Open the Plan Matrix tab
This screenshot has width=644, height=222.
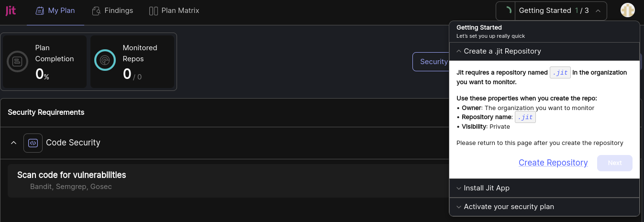coord(174,11)
